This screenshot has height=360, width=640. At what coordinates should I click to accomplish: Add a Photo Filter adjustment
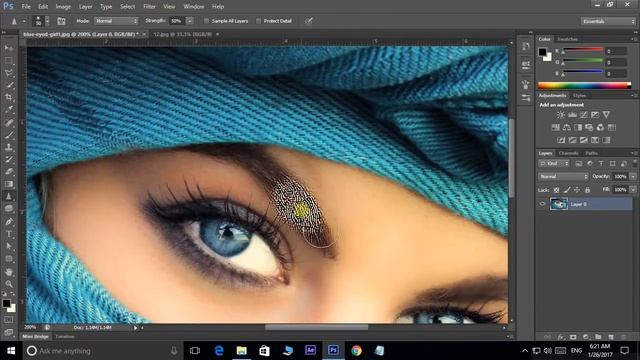(589, 128)
